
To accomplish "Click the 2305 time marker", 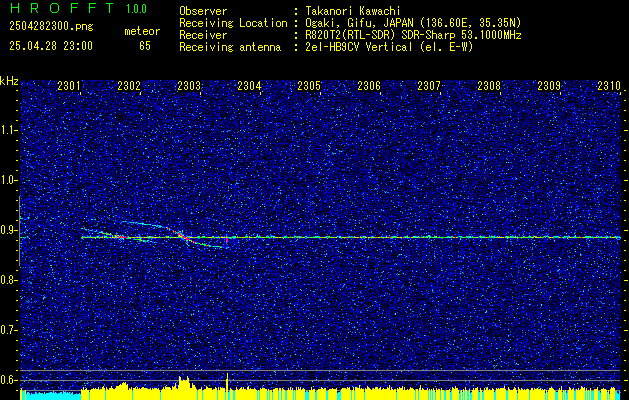I will click(x=309, y=85).
